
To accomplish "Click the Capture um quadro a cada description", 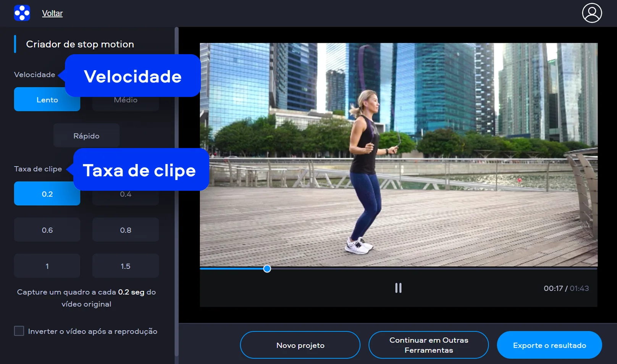I will click(86, 298).
